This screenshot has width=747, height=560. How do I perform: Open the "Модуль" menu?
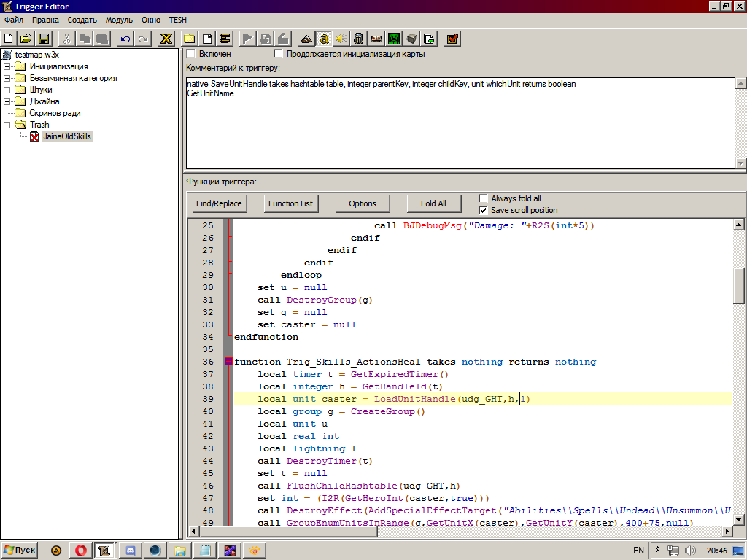coord(119,20)
